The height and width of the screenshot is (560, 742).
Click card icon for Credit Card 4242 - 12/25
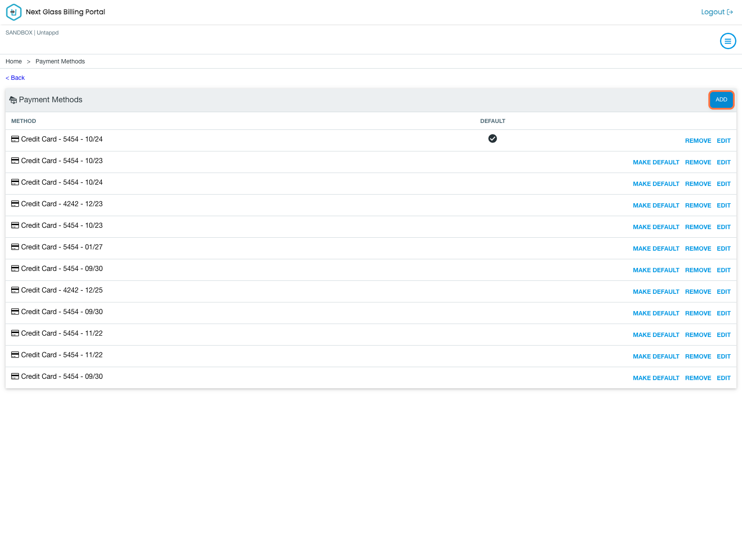tap(15, 290)
